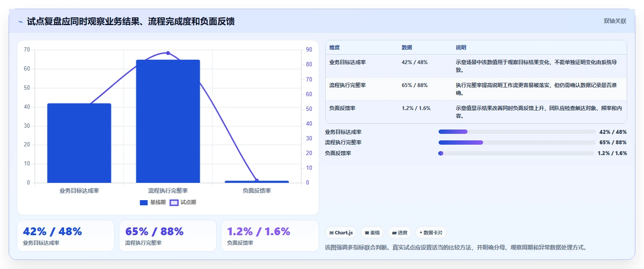644x269 pixels.
Task: Click the 1.2% / 1.6% value beside progress bar
Action: click(x=612, y=153)
